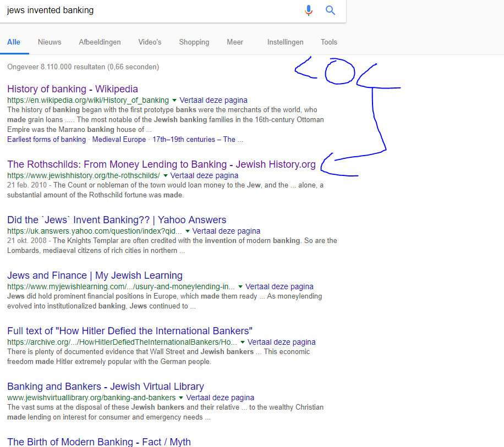Image resolution: width=504 pixels, height=447 pixels.
Task: Expand the Meer menu
Action: pos(235,42)
